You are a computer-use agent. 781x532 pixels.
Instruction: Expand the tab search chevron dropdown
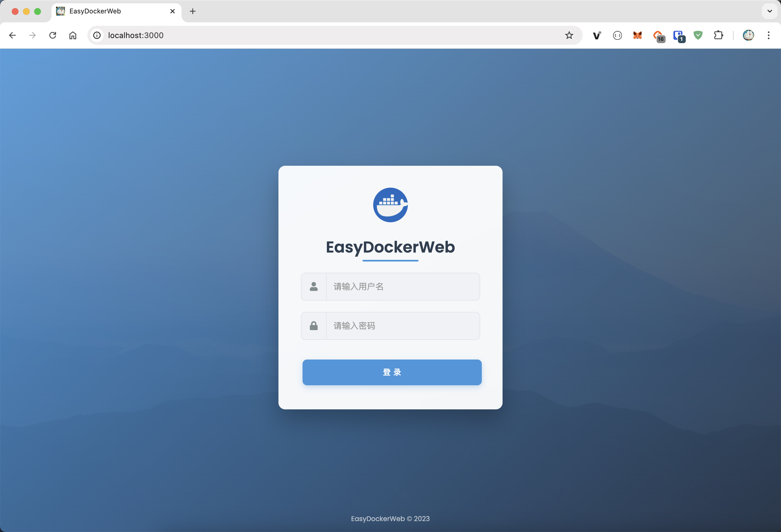click(x=770, y=11)
